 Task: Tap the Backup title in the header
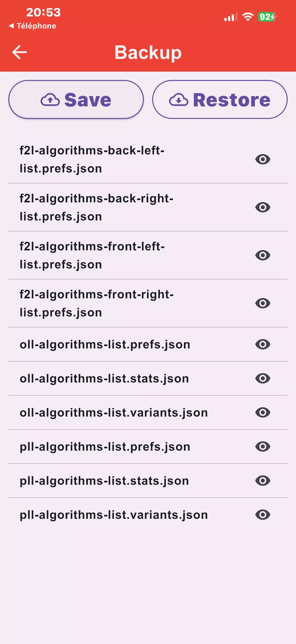[148, 52]
